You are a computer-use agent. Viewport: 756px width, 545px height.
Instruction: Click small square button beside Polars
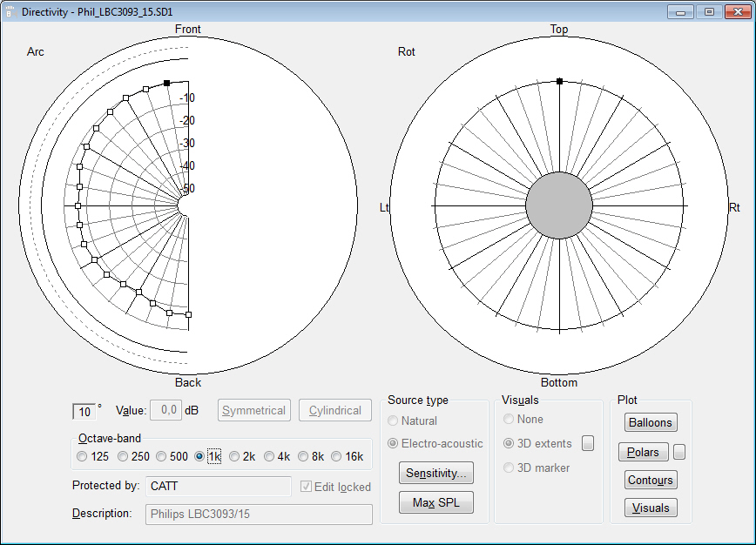[x=679, y=452]
